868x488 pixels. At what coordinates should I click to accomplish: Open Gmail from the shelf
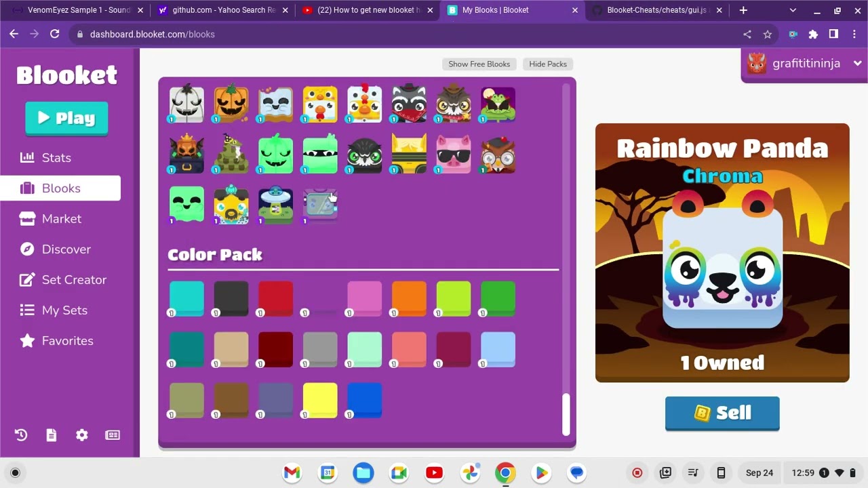(292, 473)
